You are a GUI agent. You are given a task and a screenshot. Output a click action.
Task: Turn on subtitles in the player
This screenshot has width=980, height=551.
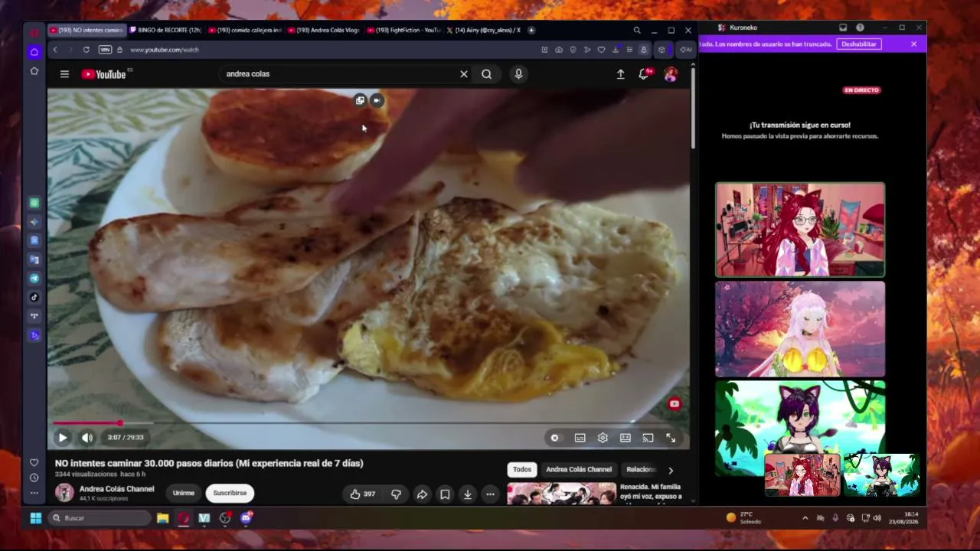[x=580, y=438]
